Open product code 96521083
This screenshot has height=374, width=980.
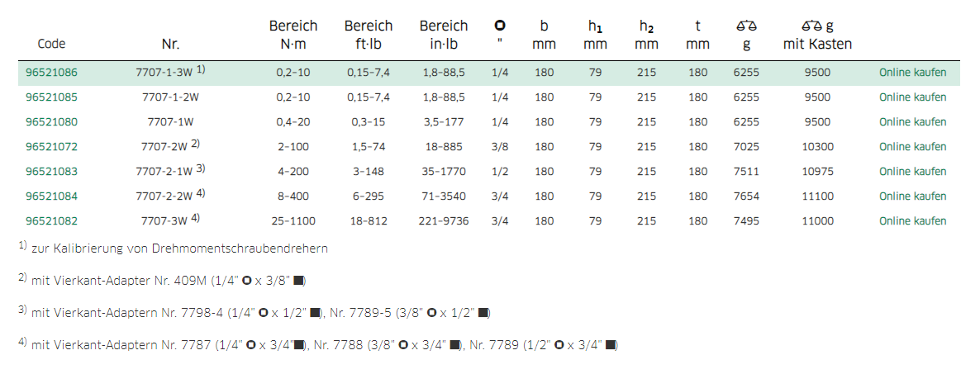pyautogui.click(x=51, y=171)
